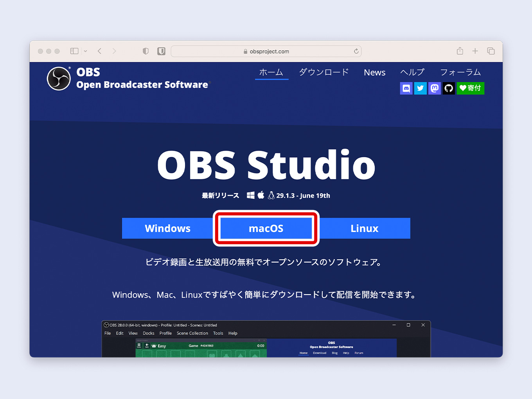The width and height of the screenshot is (532, 399).
Task: Open the News navigation item
Action: (x=375, y=72)
